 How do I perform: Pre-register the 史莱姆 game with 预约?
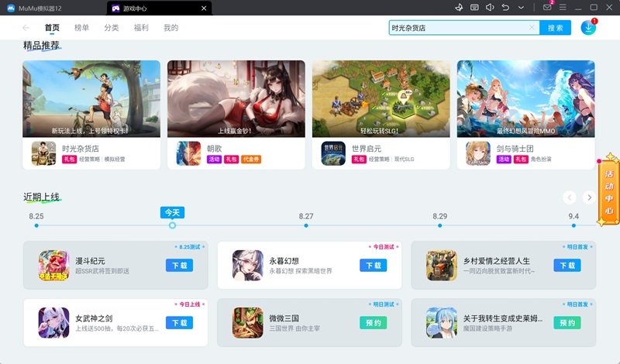(567, 323)
